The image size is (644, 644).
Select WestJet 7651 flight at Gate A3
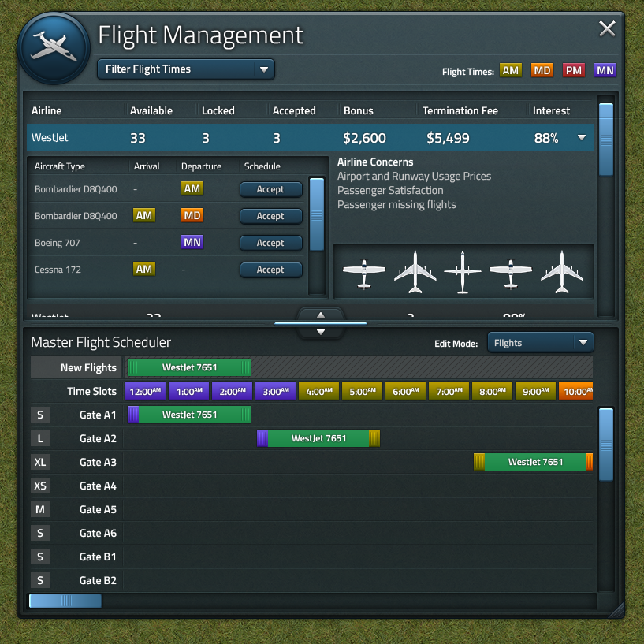click(x=533, y=462)
